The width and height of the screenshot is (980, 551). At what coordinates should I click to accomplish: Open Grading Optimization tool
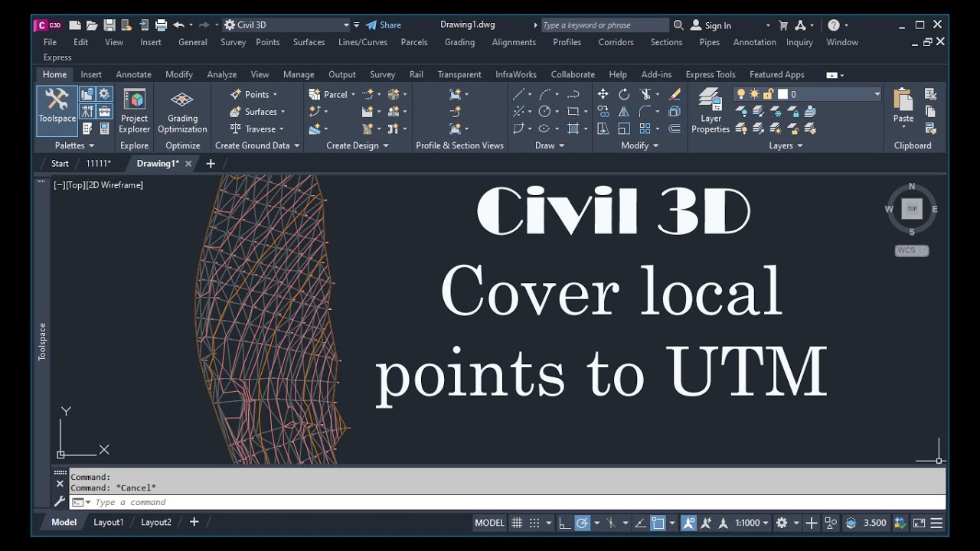182,111
